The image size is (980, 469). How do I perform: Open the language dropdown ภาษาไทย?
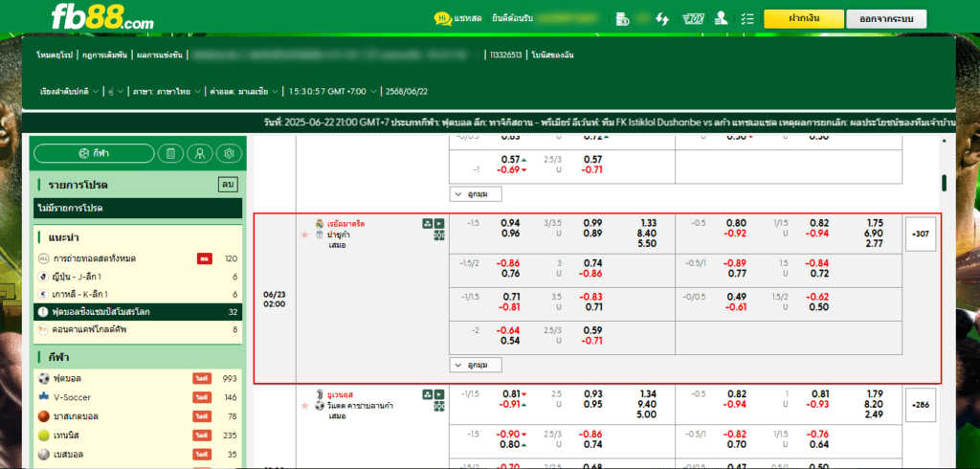tap(167, 91)
